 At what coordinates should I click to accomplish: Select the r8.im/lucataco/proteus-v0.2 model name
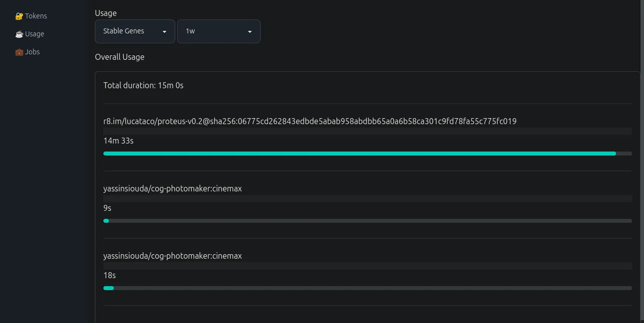[x=310, y=121]
